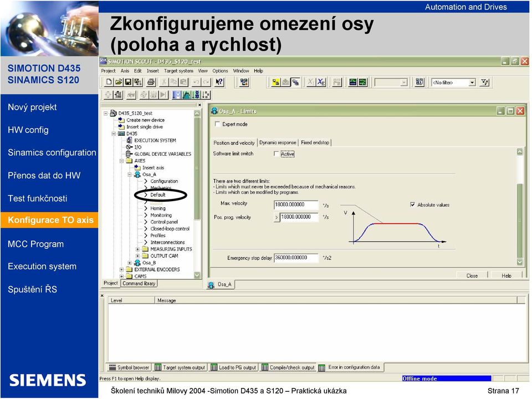Click the Limits panel vertical scrollbar thumb
532x399 pixels.
click(x=519, y=221)
